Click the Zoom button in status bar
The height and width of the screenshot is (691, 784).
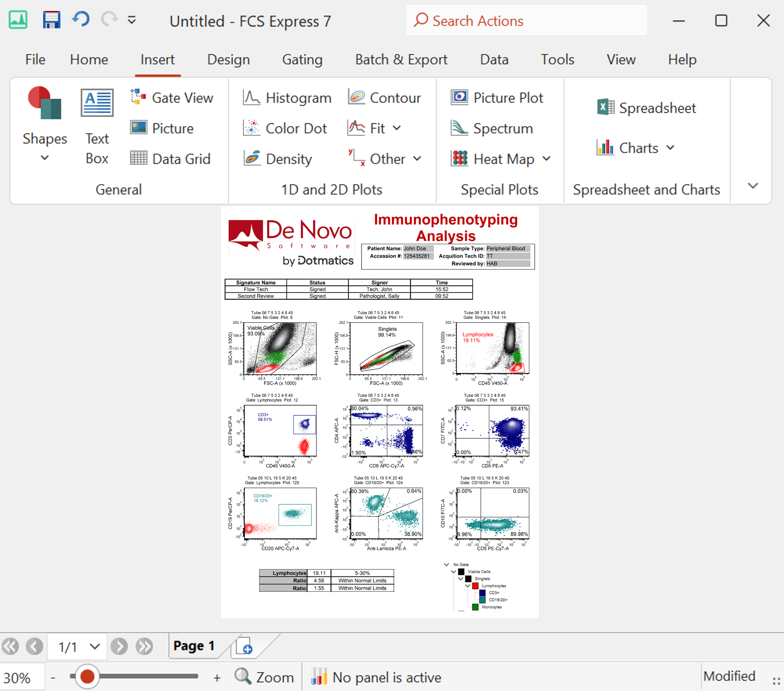point(264,677)
